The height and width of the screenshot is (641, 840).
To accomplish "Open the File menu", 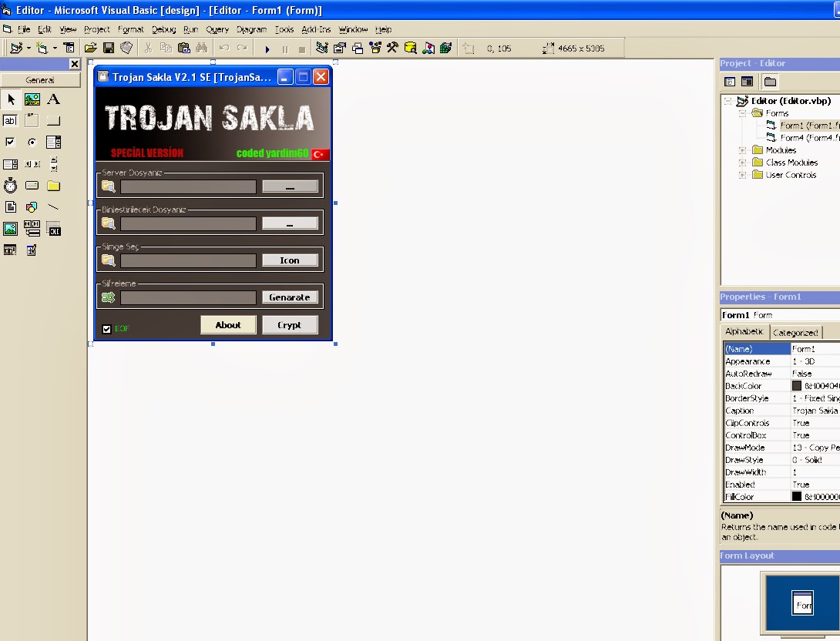I will click(x=24, y=29).
